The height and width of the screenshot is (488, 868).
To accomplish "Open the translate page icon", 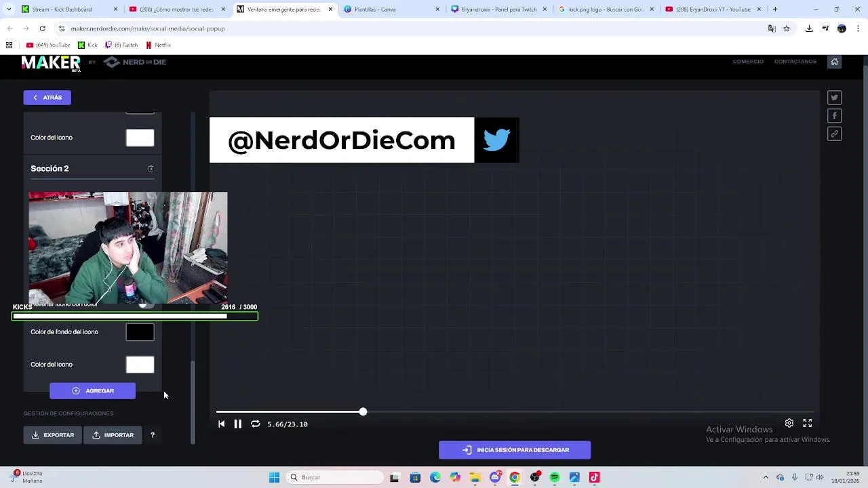I will coord(772,28).
